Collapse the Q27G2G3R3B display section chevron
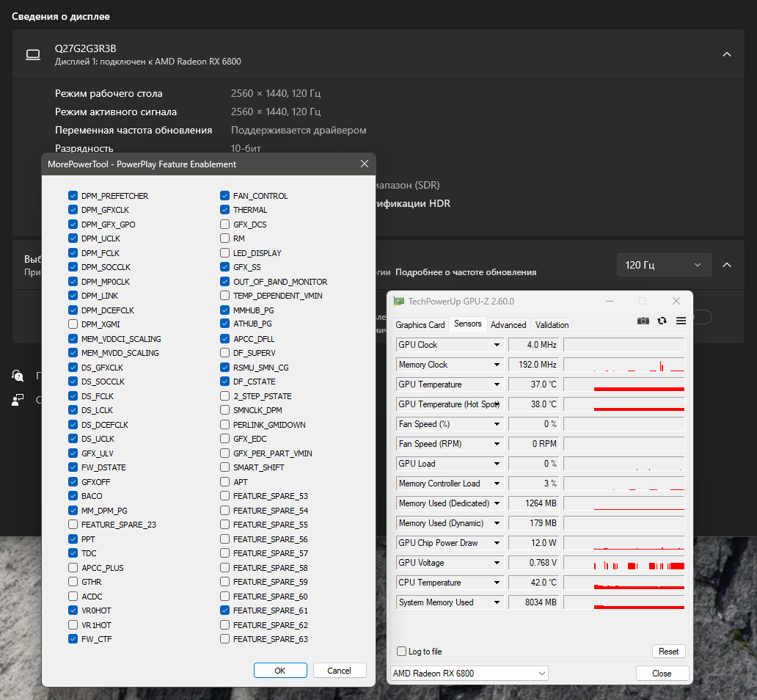The height and width of the screenshot is (700, 757). click(726, 54)
